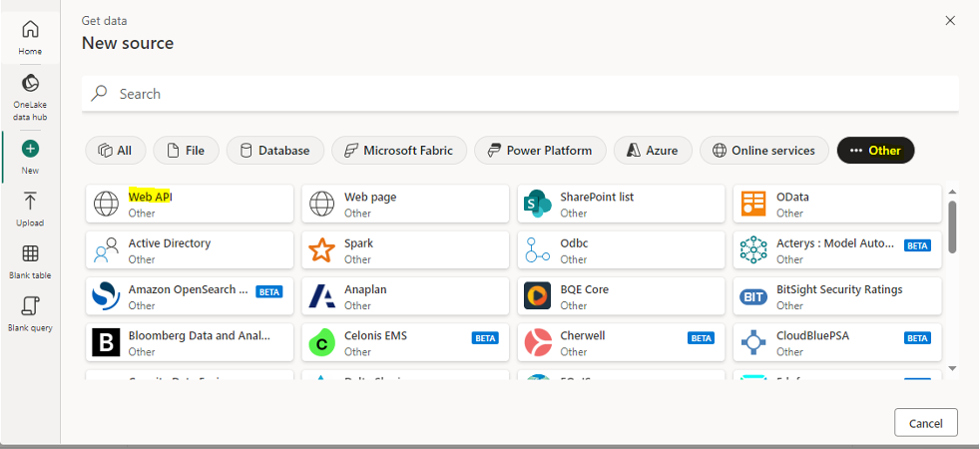Filter sources by Azure category
The width and height of the screenshot is (980, 449).
click(653, 151)
